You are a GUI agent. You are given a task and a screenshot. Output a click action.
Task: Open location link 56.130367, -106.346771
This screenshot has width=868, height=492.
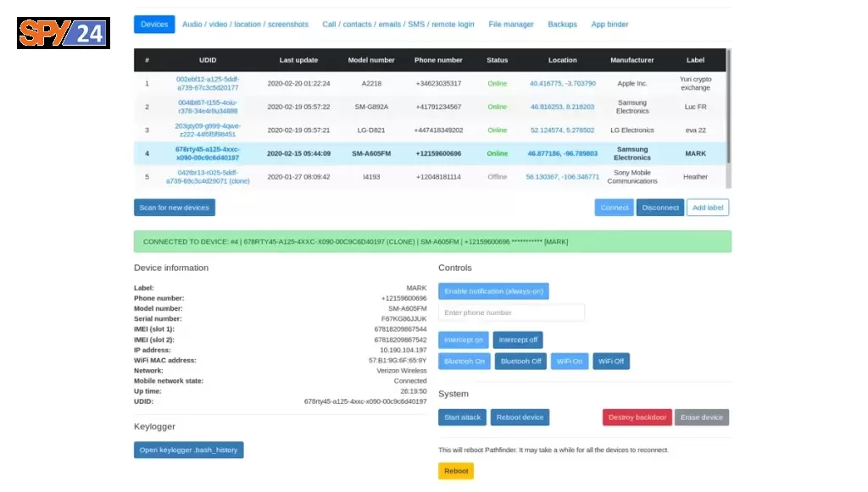point(563,176)
